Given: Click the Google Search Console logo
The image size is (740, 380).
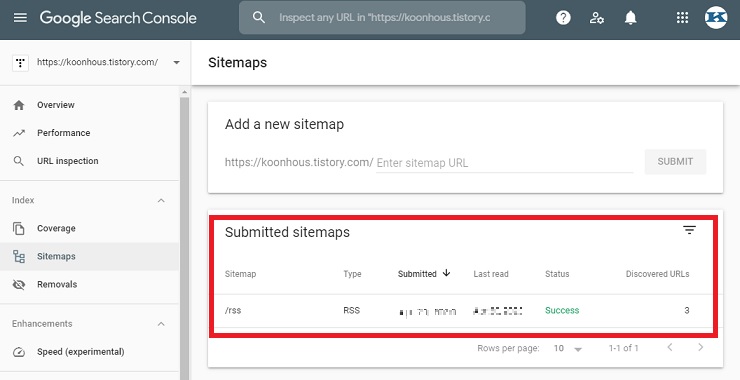Looking at the screenshot, I should (x=118, y=18).
